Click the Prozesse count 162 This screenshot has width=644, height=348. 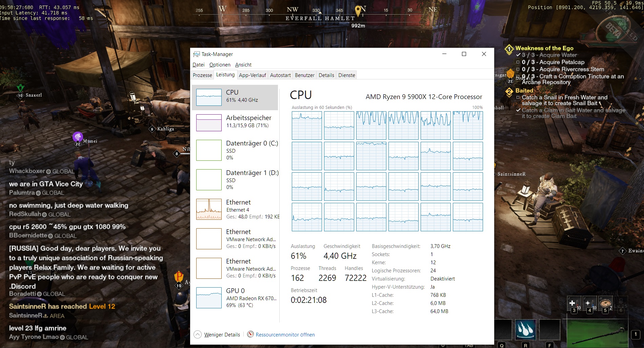[297, 278]
